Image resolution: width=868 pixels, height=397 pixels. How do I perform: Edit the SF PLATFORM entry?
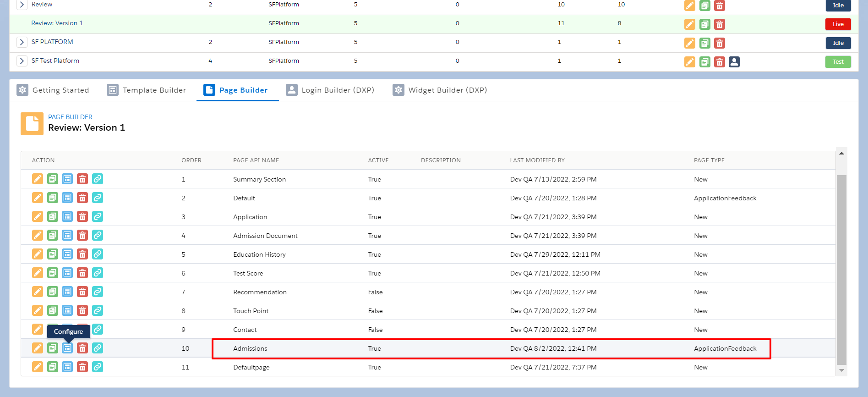(x=689, y=43)
